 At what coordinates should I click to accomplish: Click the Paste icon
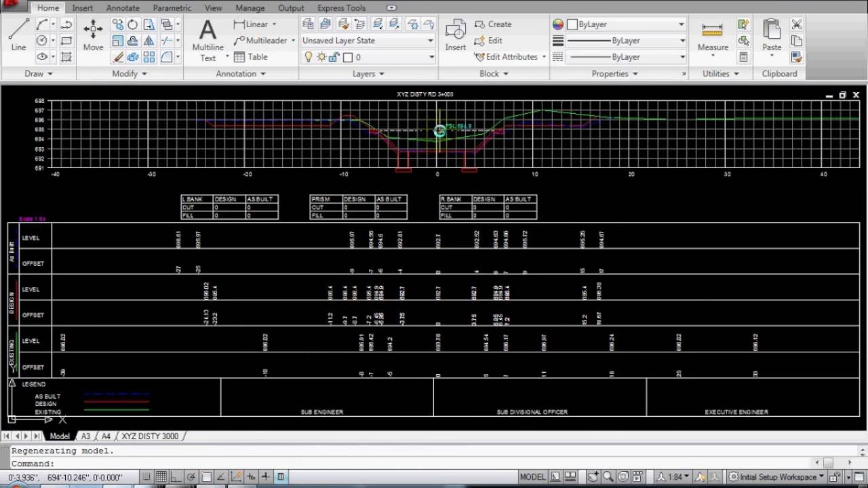click(772, 35)
